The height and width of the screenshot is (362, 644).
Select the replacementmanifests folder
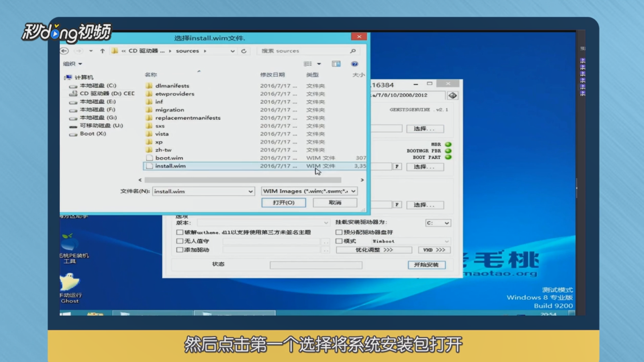(188, 118)
